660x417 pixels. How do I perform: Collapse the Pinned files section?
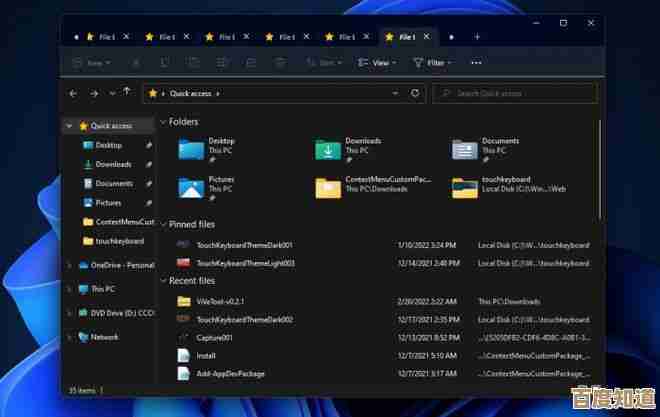point(163,225)
